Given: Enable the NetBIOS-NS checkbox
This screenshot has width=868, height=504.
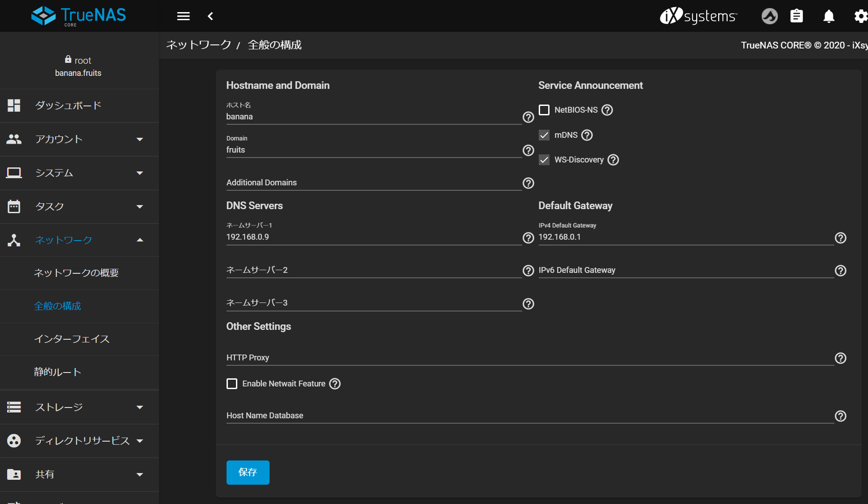Looking at the screenshot, I should (544, 110).
